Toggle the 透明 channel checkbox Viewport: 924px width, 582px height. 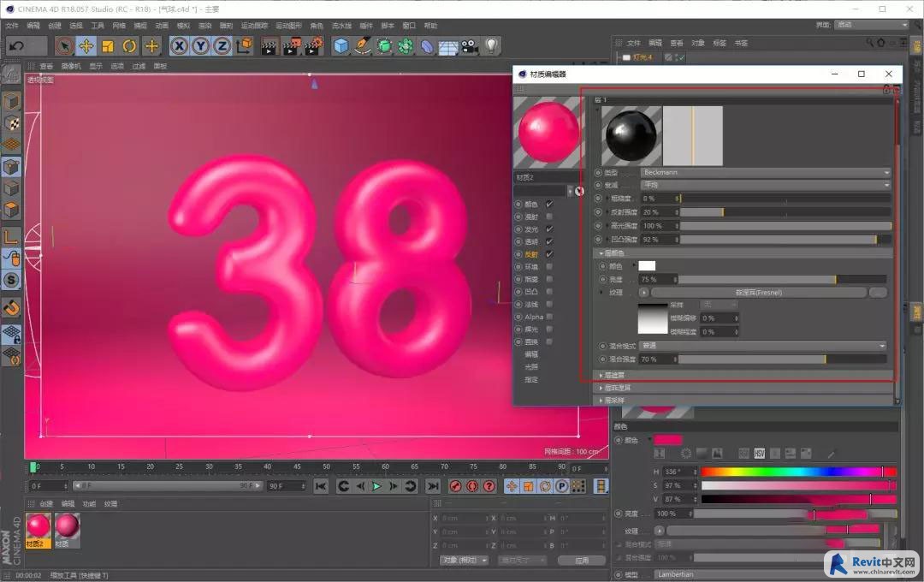click(549, 241)
